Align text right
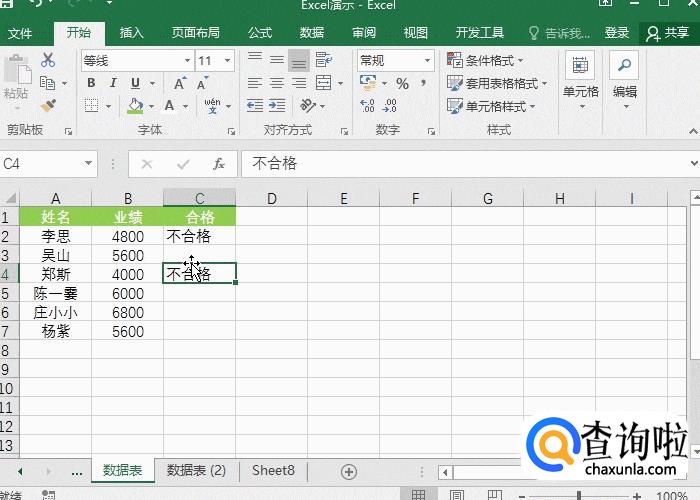Screen dimensions: 700x500 click(x=299, y=83)
